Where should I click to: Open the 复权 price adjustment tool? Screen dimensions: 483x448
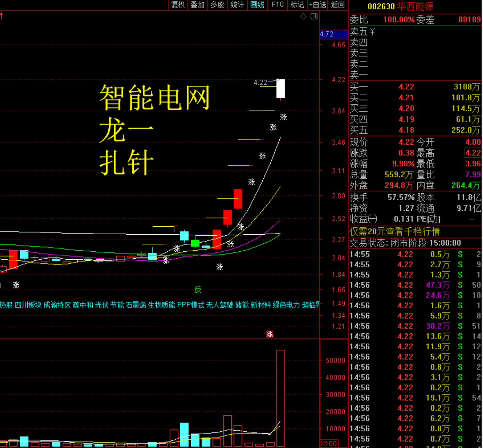coord(177,5)
